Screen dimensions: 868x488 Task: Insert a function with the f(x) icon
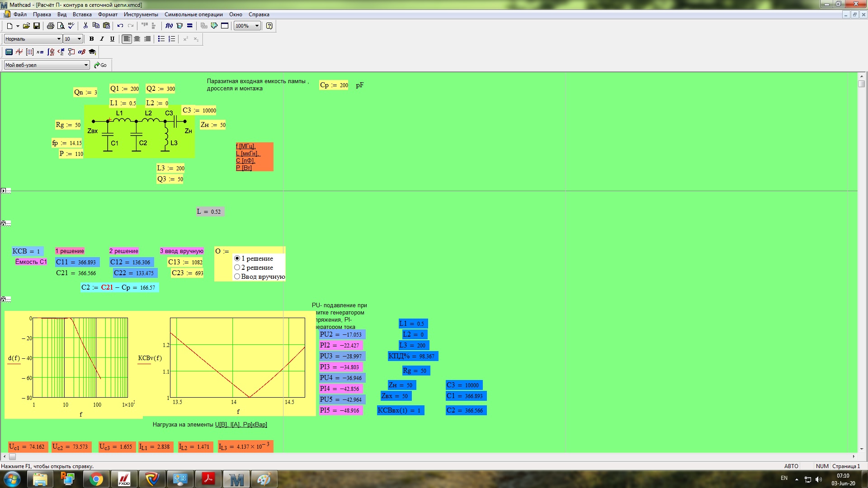(x=169, y=26)
